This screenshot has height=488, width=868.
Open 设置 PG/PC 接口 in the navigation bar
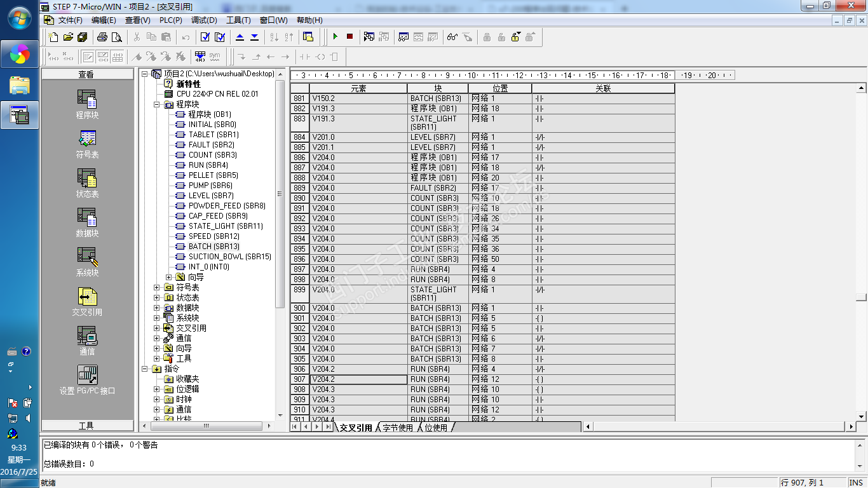point(87,381)
